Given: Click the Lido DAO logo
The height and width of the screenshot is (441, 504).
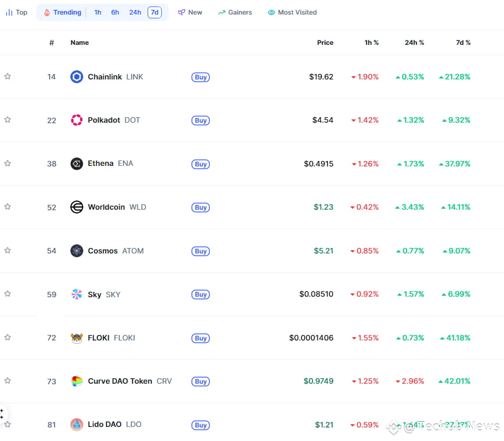Looking at the screenshot, I should click(x=76, y=425).
